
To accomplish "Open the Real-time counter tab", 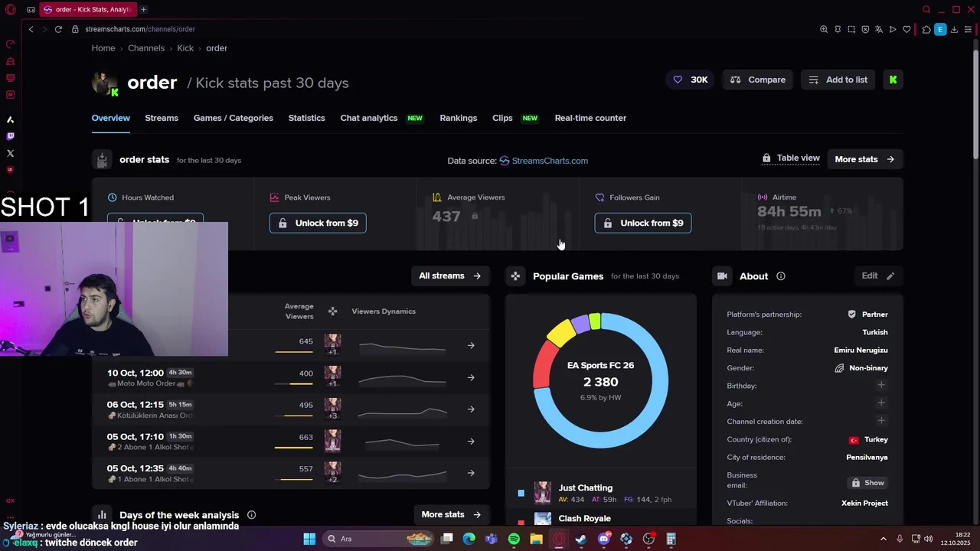I will [590, 118].
